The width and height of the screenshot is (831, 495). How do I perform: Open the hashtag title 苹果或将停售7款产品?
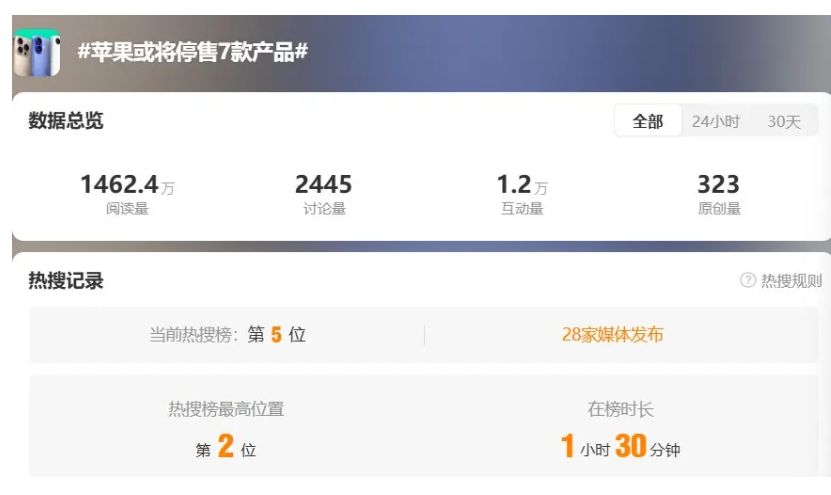pos(193,52)
